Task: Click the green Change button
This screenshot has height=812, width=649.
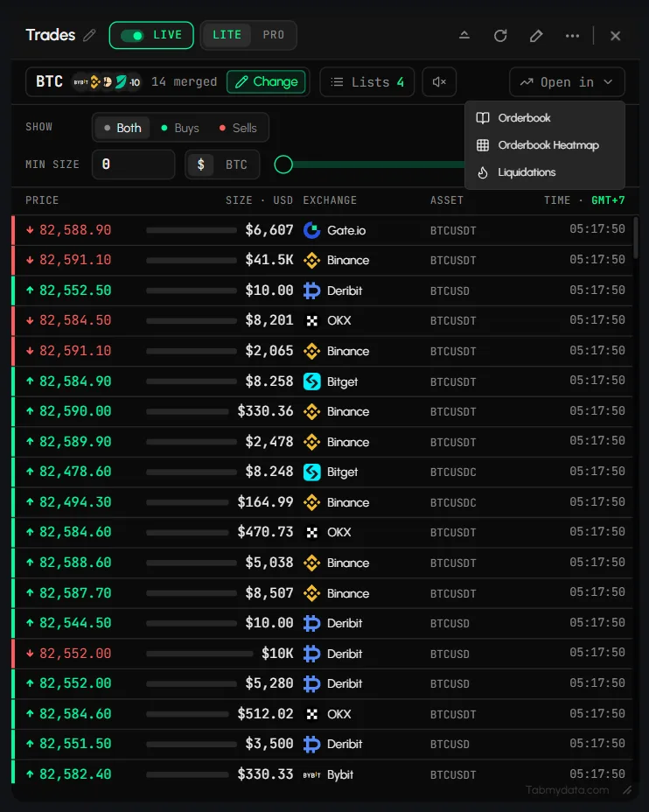Action: [x=266, y=82]
